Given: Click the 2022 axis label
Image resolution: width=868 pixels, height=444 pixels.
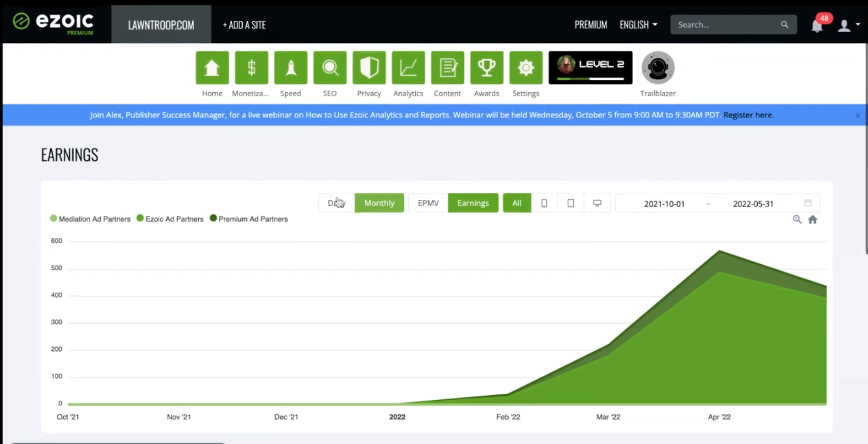Looking at the screenshot, I should point(398,417).
